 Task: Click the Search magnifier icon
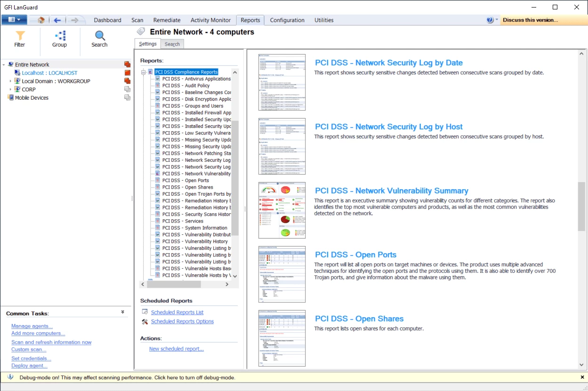[x=99, y=36]
